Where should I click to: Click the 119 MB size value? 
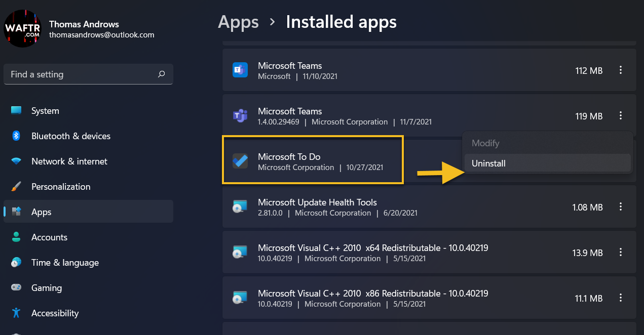[589, 116]
